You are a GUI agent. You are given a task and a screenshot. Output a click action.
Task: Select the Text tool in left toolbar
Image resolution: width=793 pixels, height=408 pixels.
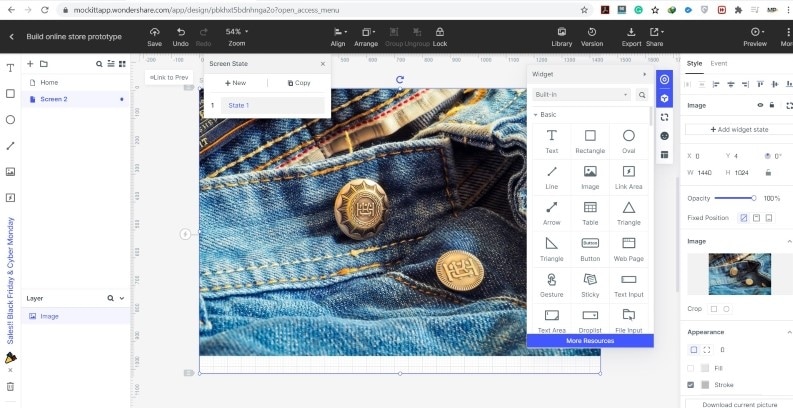tap(10, 68)
